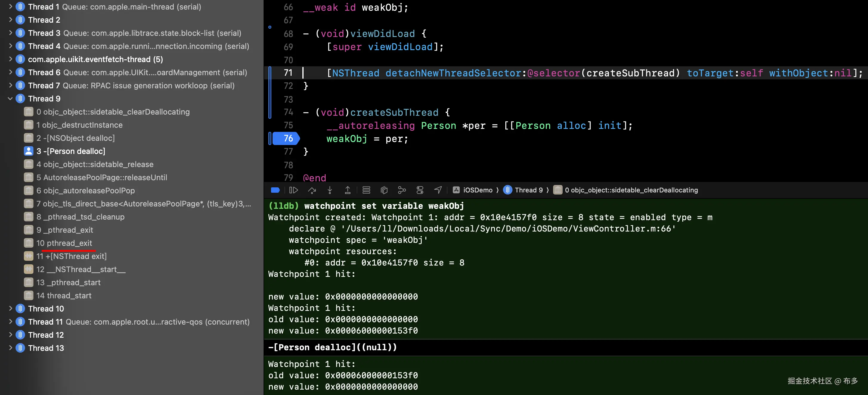Click the Step Out debug icon
868x395 pixels.
tap(347, 190)
